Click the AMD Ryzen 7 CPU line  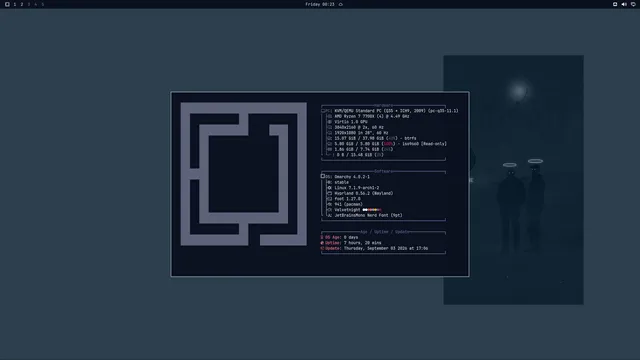[x=372, y=116]
